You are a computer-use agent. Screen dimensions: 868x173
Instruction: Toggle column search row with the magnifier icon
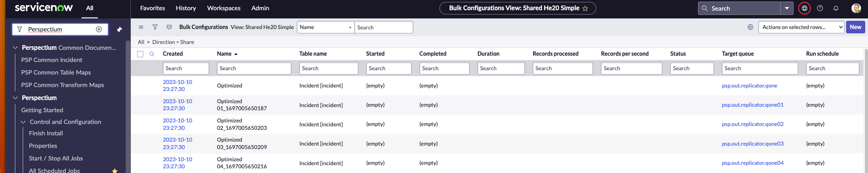tap(152, 54)
